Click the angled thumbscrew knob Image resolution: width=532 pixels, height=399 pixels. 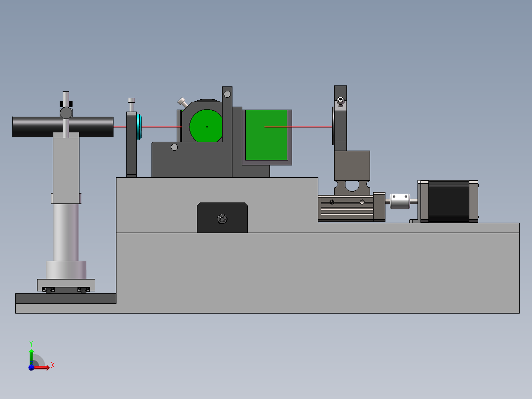[x=182, y=102]
